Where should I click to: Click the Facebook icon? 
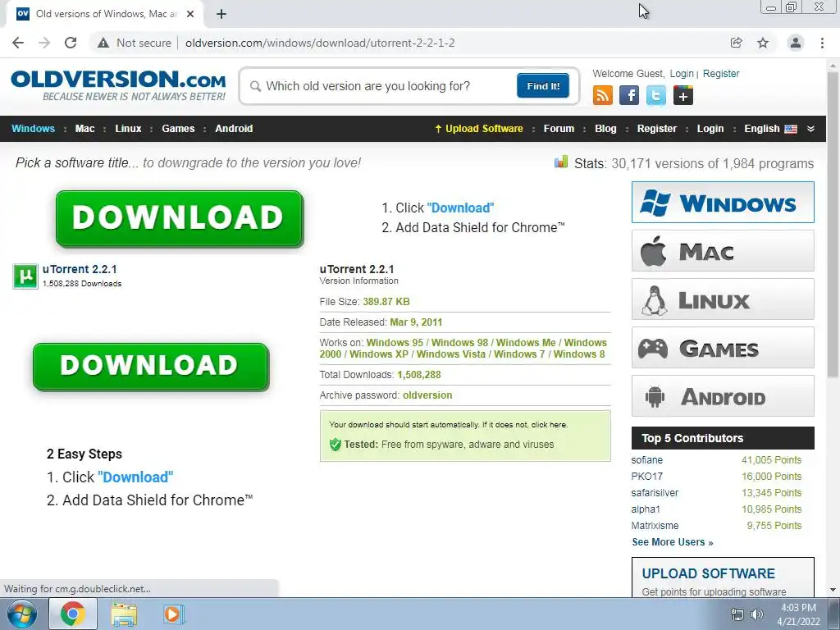click(x=629, y=96)
